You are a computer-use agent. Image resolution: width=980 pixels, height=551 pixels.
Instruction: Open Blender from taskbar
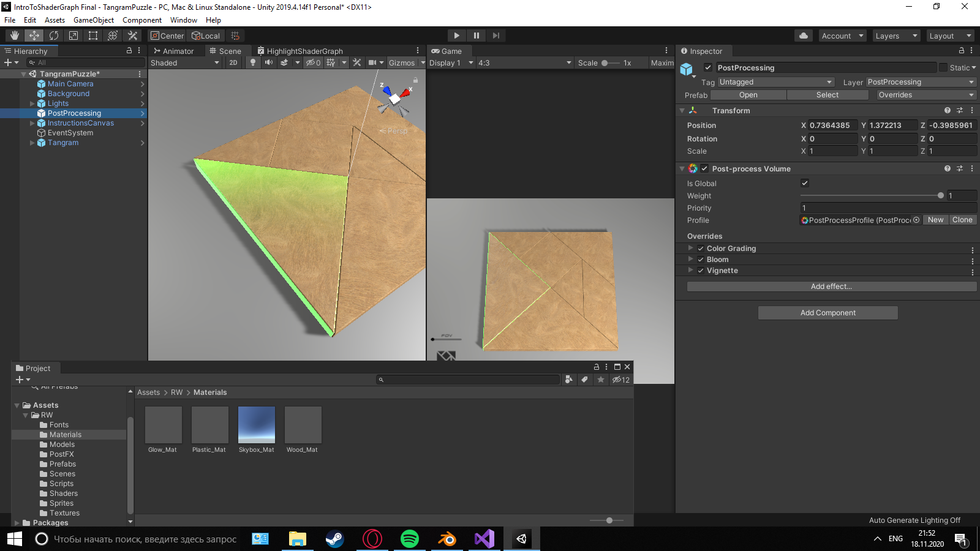447,539
